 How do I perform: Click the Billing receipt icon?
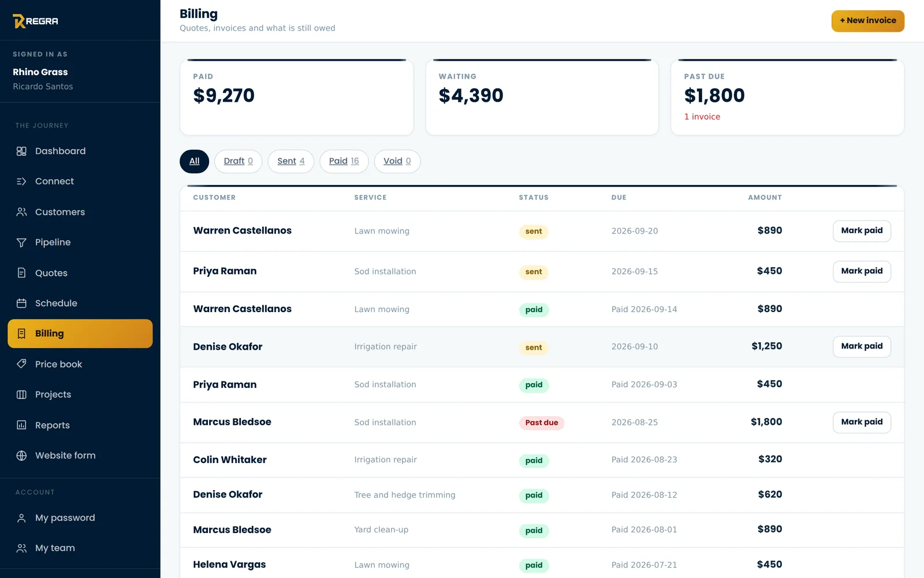click(x=21, y=334)
